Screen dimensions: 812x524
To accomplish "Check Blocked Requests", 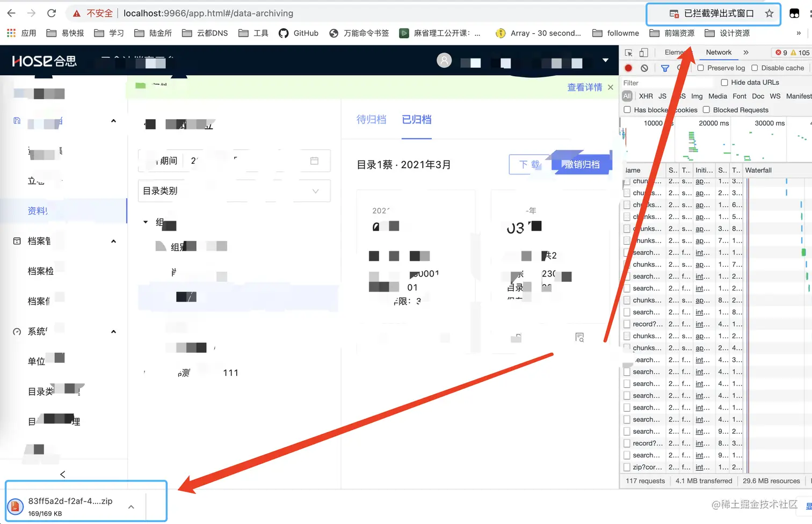I will coord(706,110).
